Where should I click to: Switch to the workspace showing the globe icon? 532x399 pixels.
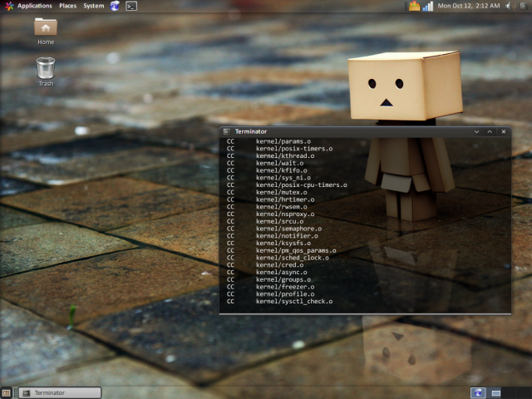478,393
